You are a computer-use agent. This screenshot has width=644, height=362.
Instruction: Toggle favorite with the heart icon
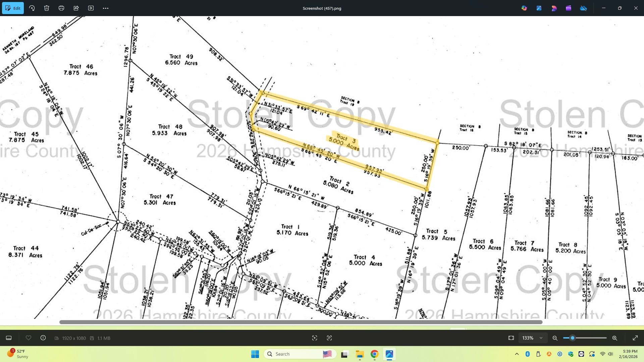click(29, 338)
